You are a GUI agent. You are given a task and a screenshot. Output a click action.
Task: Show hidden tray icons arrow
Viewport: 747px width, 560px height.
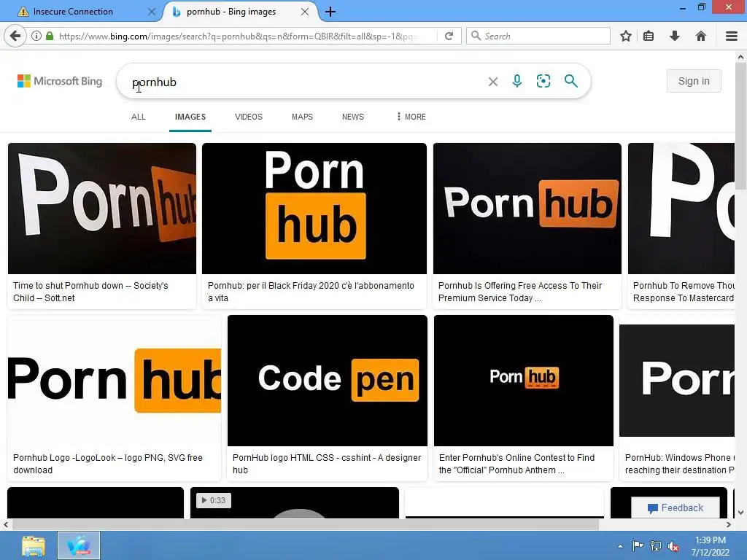[620, 546]
